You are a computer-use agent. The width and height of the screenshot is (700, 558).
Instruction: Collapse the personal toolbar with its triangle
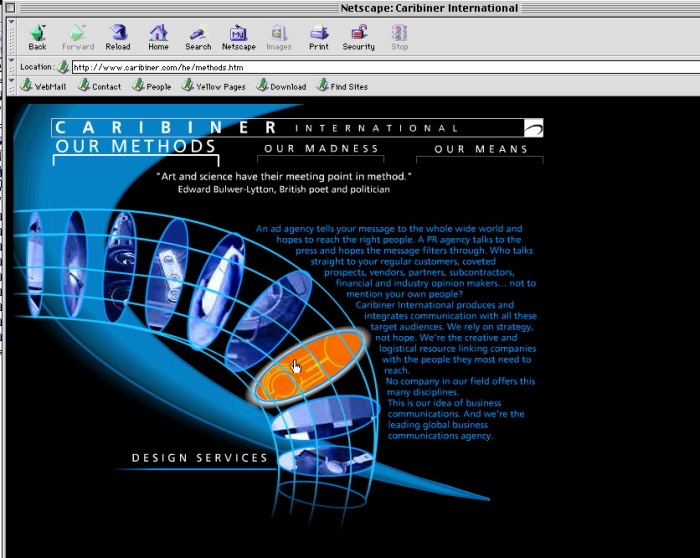pos(12,80)
